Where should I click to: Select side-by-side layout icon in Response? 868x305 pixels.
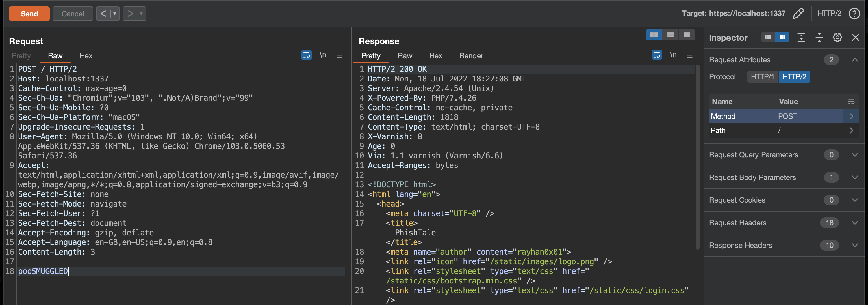point(654,35)
